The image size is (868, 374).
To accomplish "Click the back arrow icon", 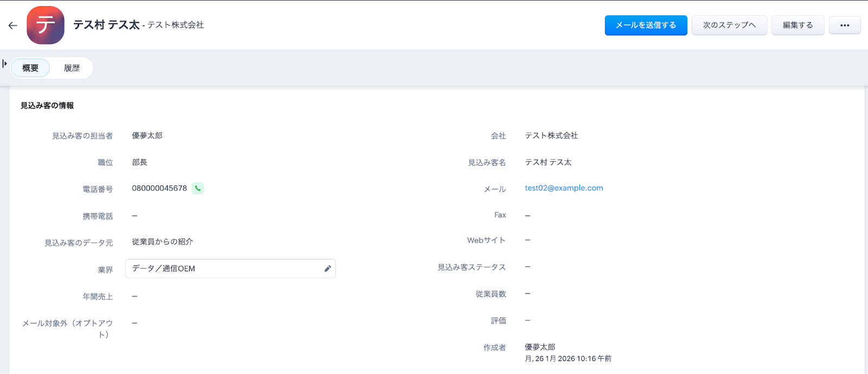I will [x=13, y=26].
